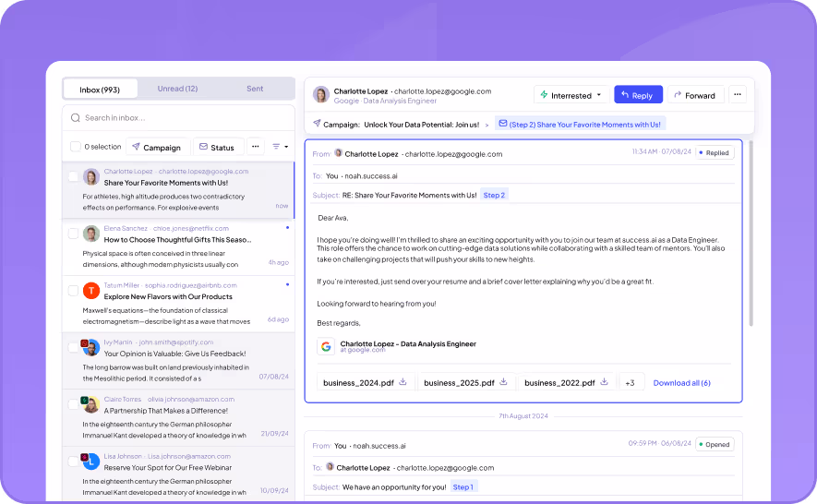Click the 'Search in inbox...' field
The width and height of the screenshot is (817, 504).
[x=179, y=118]
